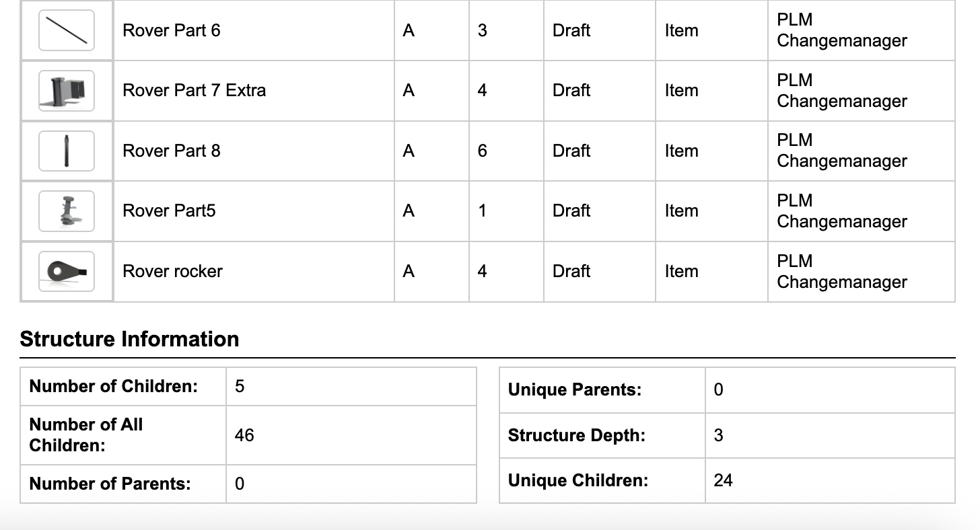
Task: Click the Number of Children value 5
Action: pos(240,387)
